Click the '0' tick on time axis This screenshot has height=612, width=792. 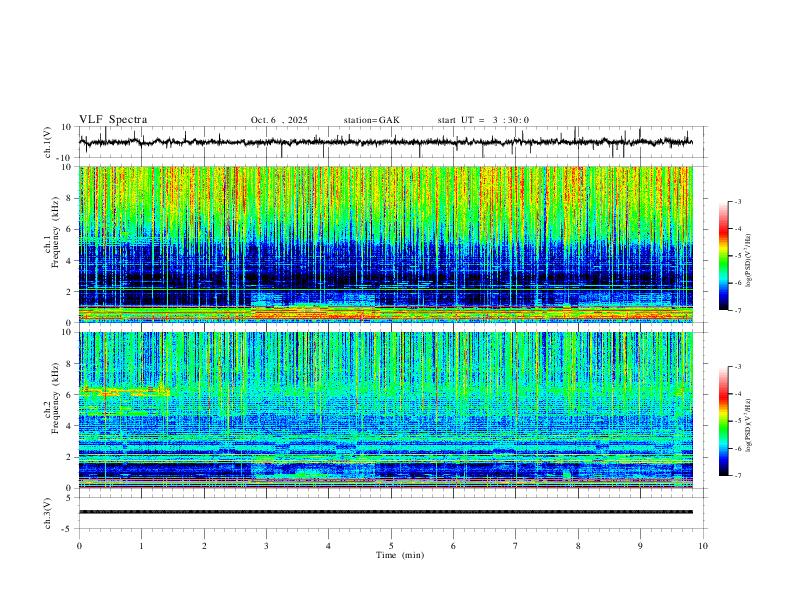click(79, 546)
